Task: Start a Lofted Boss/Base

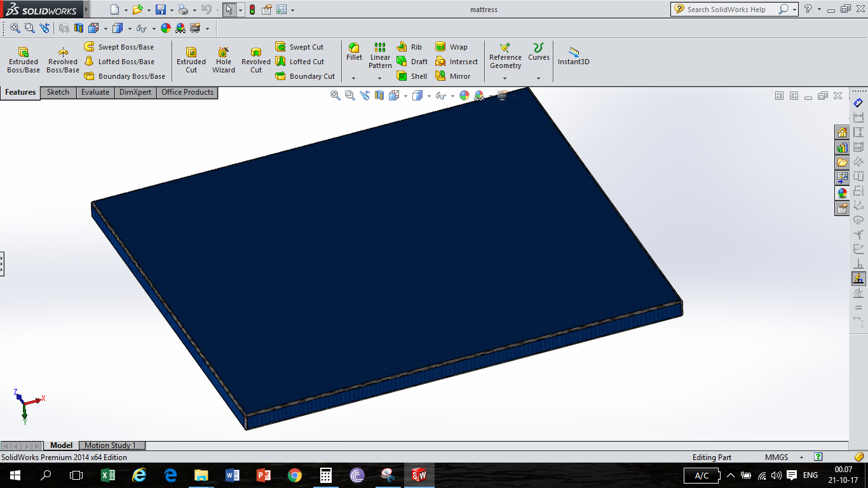Action: coord(119,62)
